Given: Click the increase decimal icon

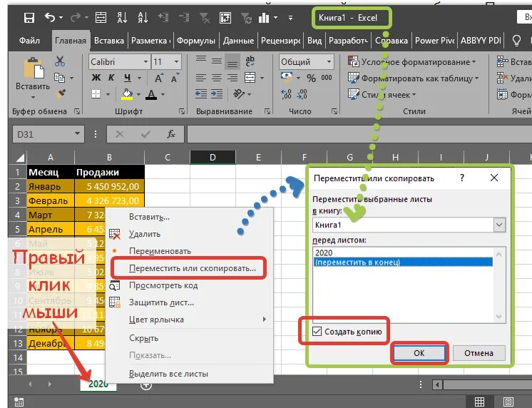Looking at the screenshot, I should point(287,94).
